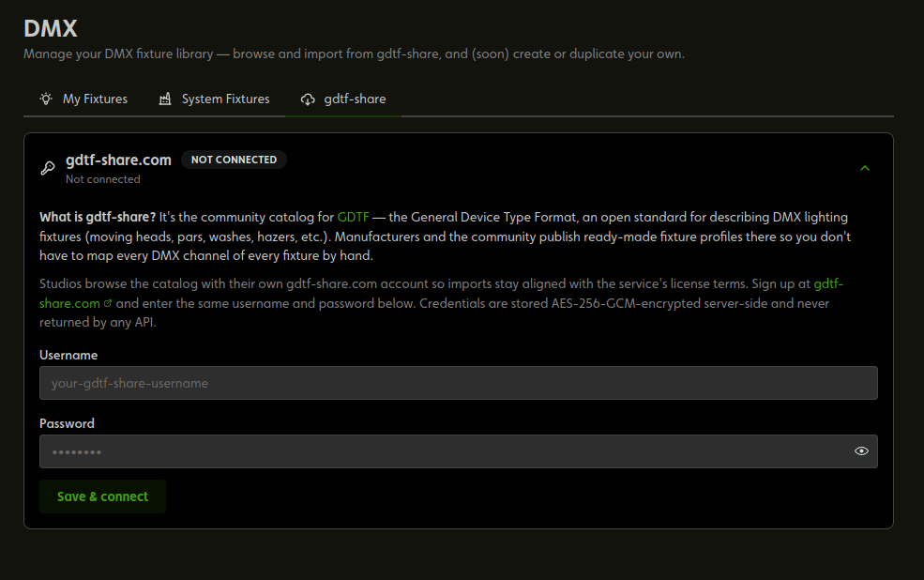Click the cloud download icon on gdtf-share
This screenshot has height=580, width=924.
pos(308,99)
